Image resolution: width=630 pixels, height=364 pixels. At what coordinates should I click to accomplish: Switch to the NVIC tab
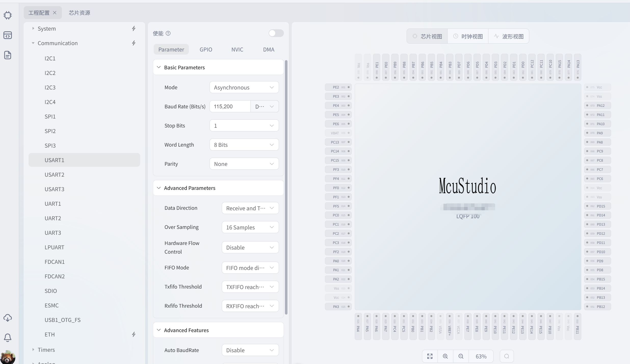[x=237, y=49]
